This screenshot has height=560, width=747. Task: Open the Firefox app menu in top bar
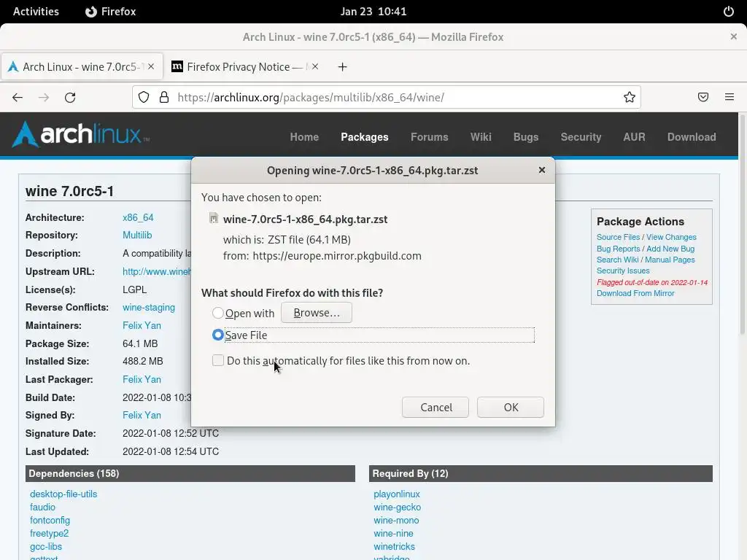click(x=111, y=12)
